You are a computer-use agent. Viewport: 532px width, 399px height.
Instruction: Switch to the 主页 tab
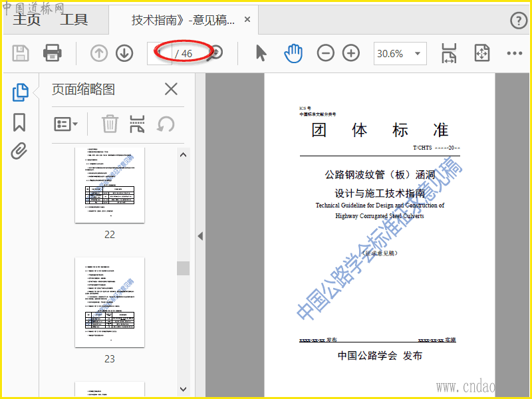(x=27, y=19)
